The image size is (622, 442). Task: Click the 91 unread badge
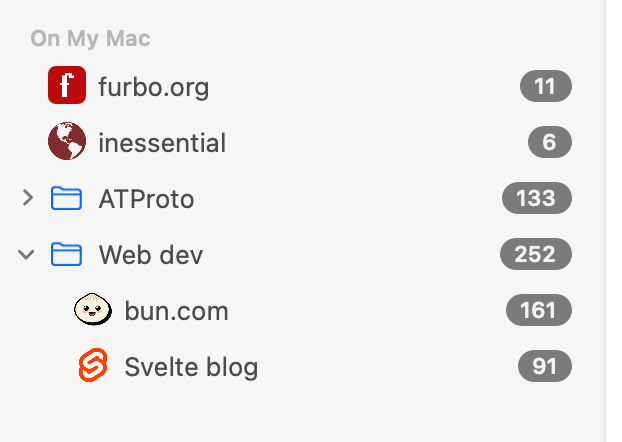point(544,367)
